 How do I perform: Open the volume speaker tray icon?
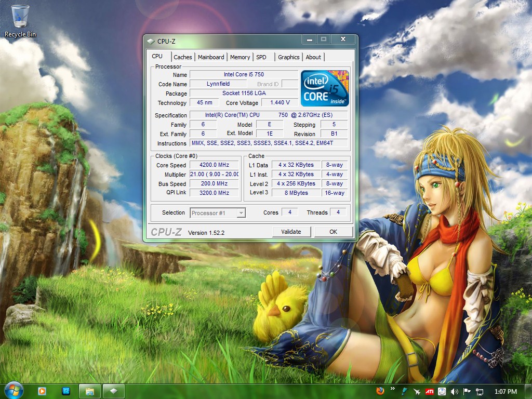click(454, 392)
